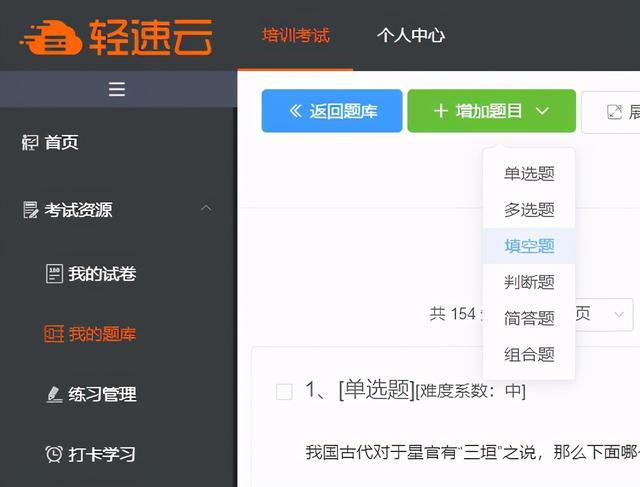640x487 pixels.
Task: Click the 考试资源 document icon
Action: pyautogui.click(x=31, y=210)
